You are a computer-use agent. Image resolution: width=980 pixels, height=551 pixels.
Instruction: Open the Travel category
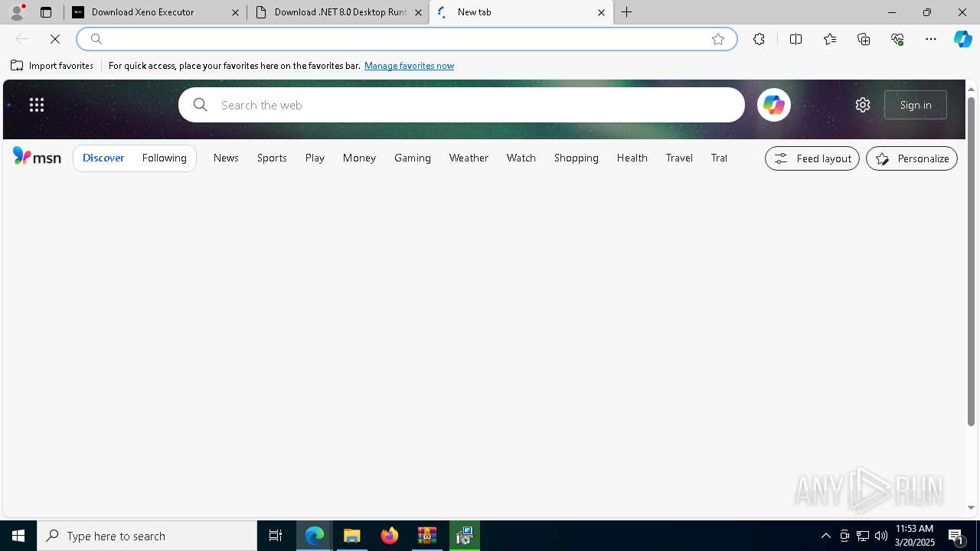pyautogui.click(x=679, y=158)
